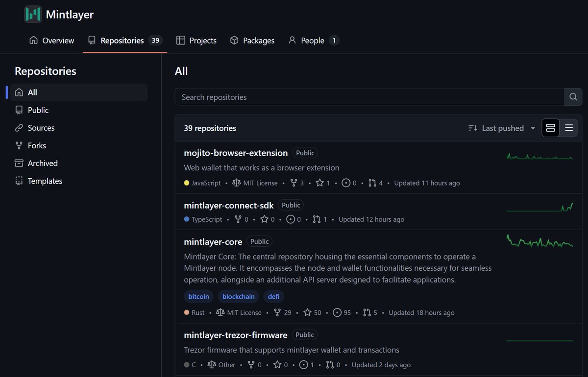Open the 5 pull requests of mintlayer-core

tap(370, 312)
